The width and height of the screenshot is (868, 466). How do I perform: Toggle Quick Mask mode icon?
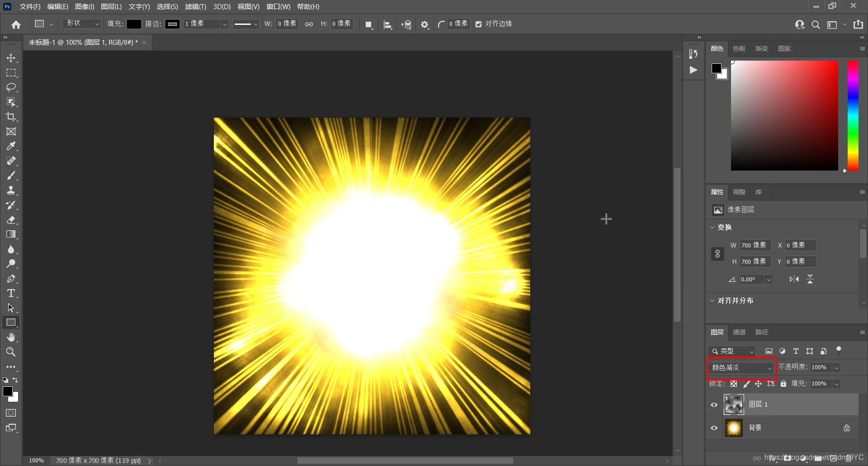tap(11, 413)
